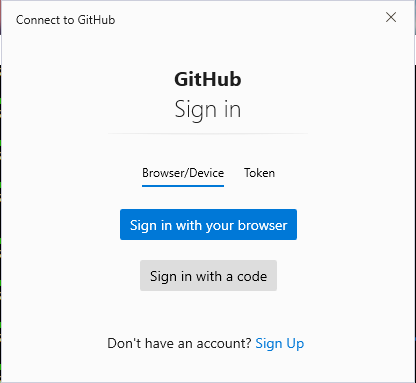Use device code sign-in button
Screen dimensions: 416x383
tap(208, 276)
